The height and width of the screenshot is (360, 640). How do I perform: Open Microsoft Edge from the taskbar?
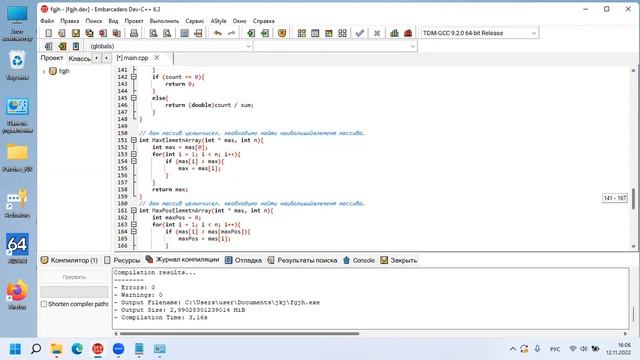click(x=77, y=349)
